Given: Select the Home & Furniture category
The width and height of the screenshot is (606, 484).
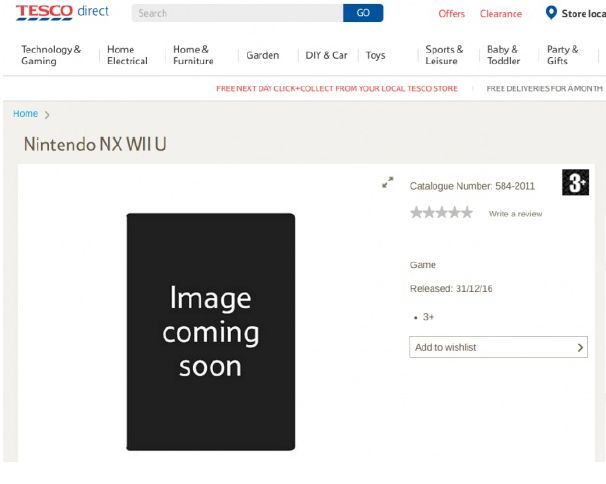Looking at the screenshot, I should click(193, 55).
